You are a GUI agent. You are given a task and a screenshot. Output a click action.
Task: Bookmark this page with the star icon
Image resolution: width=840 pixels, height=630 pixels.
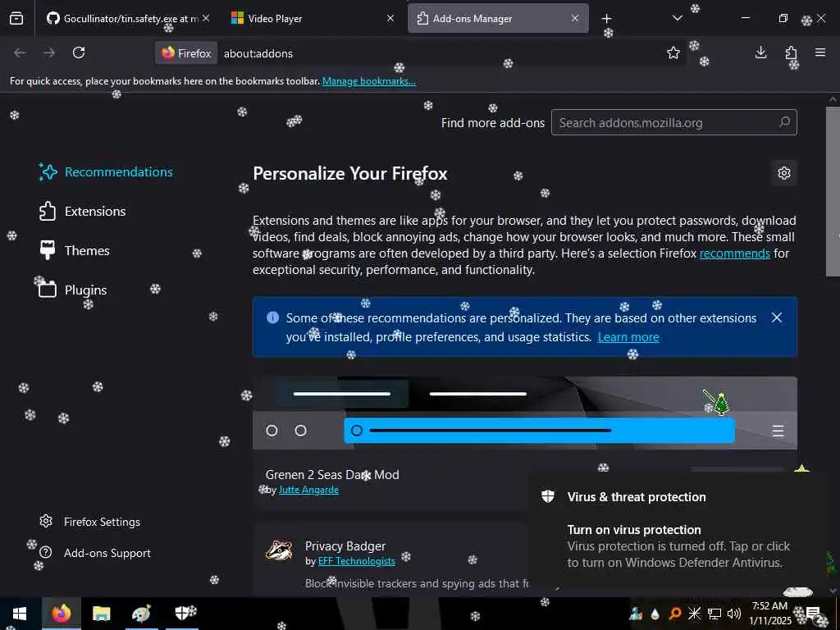(x=673, y=52)
